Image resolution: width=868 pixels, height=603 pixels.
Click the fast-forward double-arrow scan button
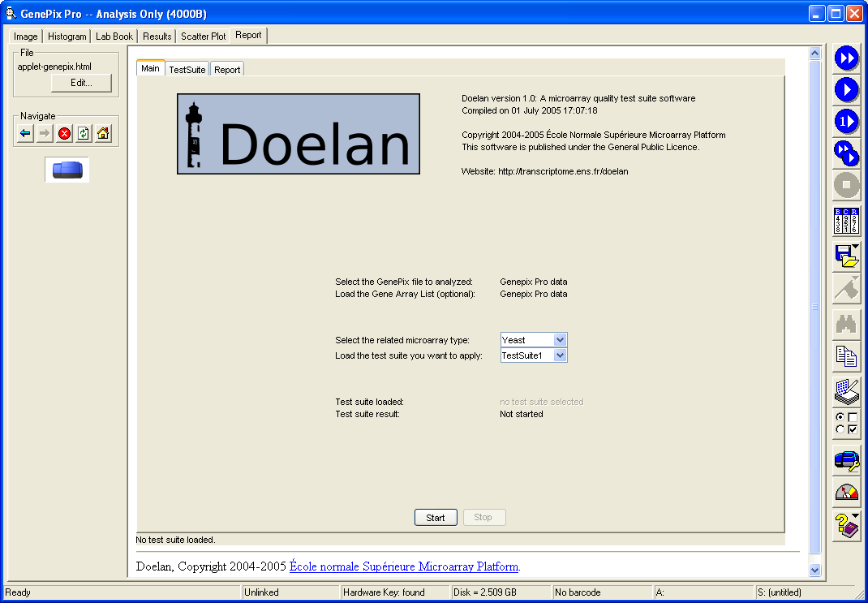[x=846, y=58]
